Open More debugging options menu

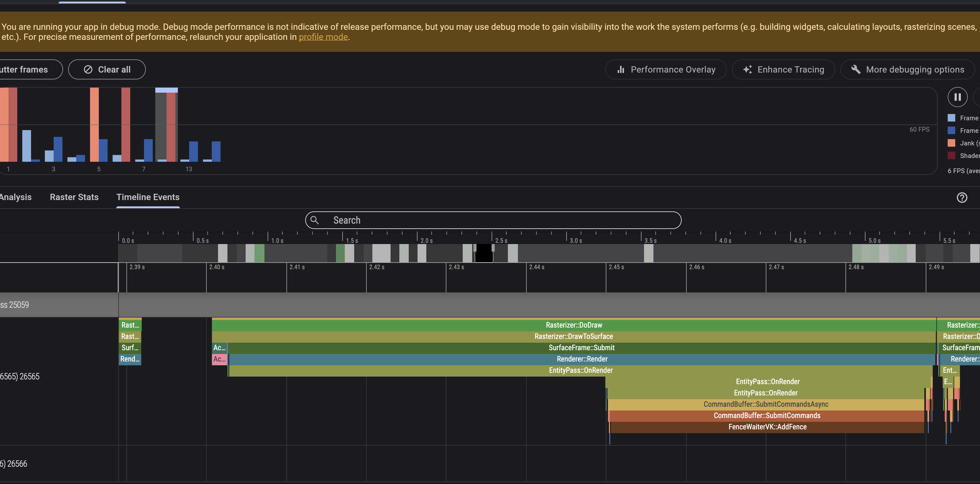coord(907,69)
